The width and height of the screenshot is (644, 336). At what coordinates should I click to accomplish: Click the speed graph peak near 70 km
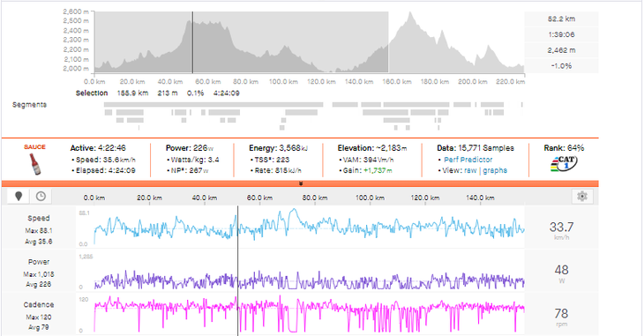click(293, 210)
